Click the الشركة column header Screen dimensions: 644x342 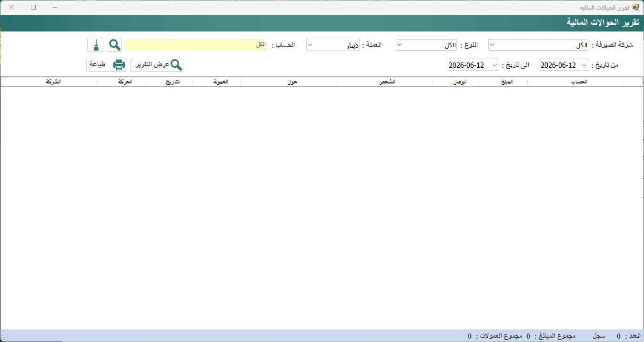click(x=49, y=82)
